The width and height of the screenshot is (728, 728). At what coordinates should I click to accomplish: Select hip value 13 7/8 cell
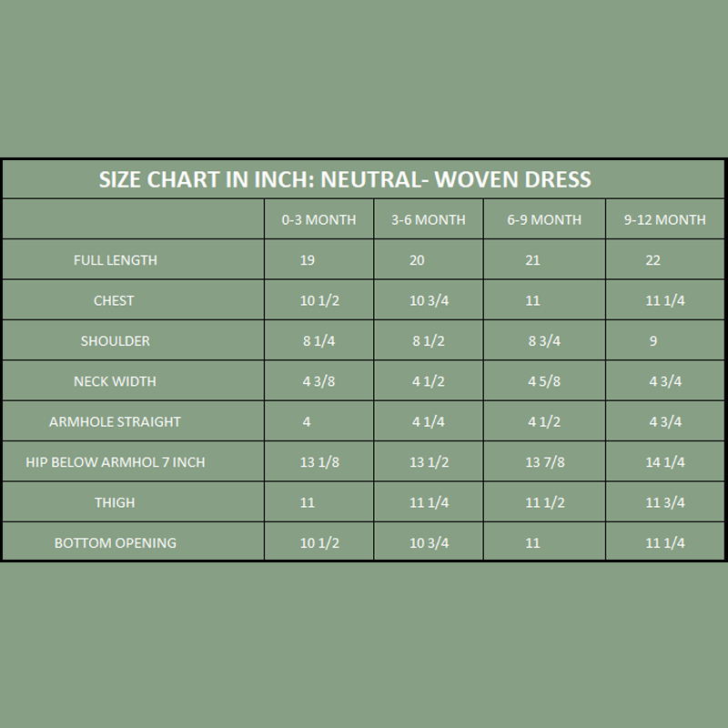point(545,462)
